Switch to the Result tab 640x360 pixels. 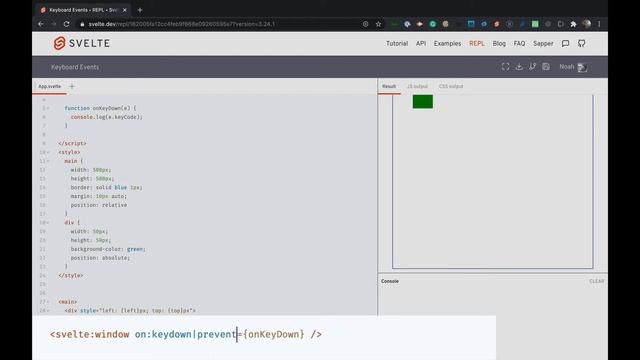click(389, 87)
